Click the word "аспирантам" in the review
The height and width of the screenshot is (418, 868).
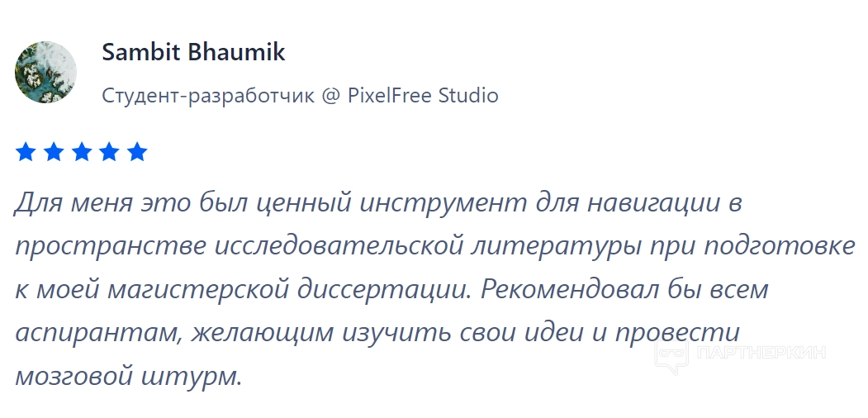101,333
